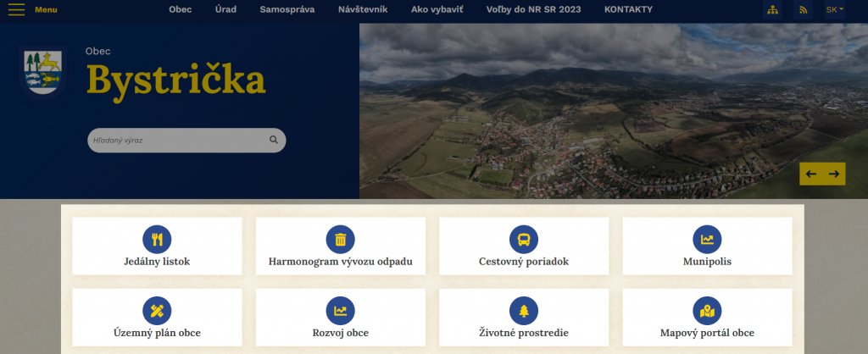Click the magnifier search icon
868x354 pixels.
tap(274, 140)
